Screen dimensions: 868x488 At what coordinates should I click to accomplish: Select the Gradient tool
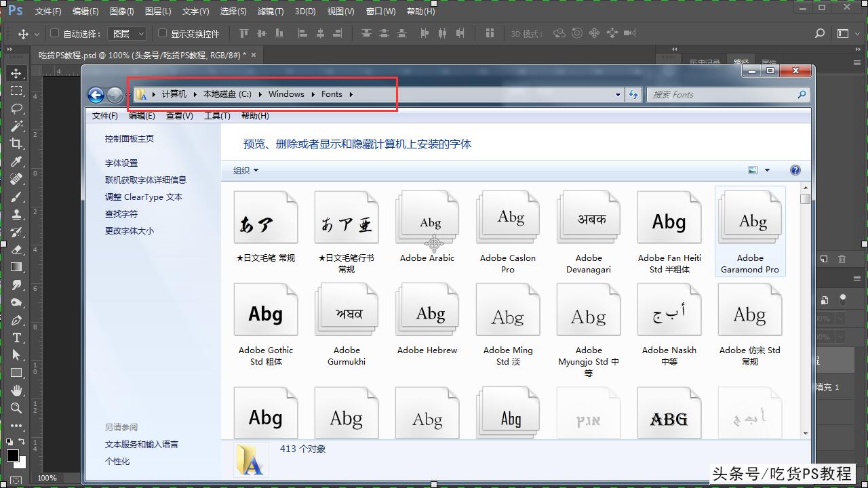pyautogui.click(x=16, y=267)
